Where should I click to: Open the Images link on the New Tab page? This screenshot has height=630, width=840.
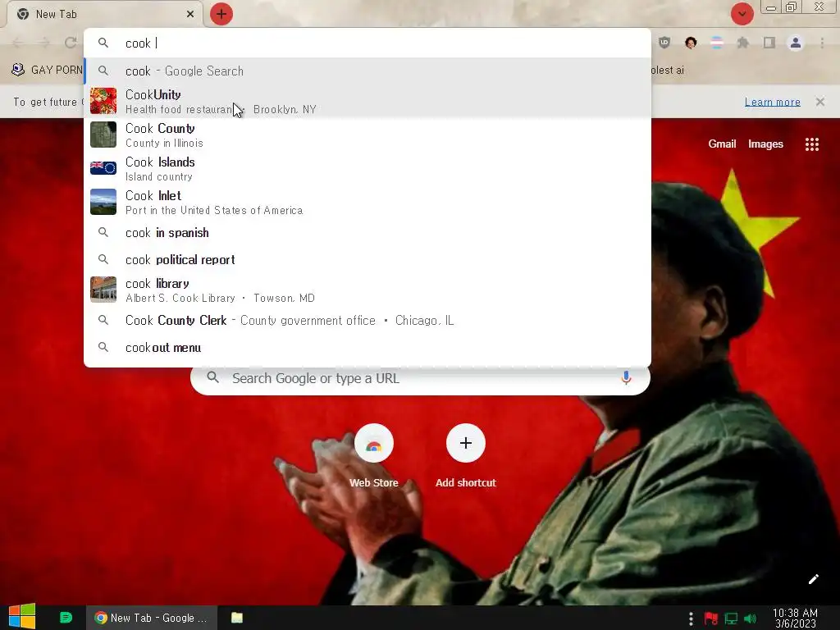(x=765, y=144)
